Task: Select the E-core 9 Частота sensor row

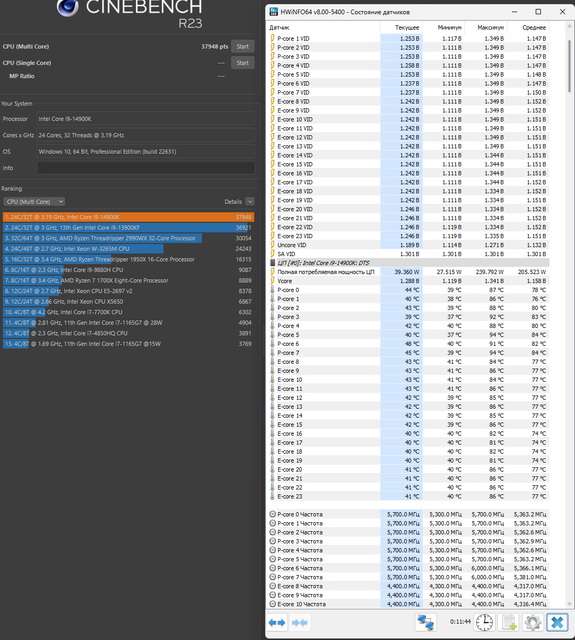Action: click(x=408, y=595)
